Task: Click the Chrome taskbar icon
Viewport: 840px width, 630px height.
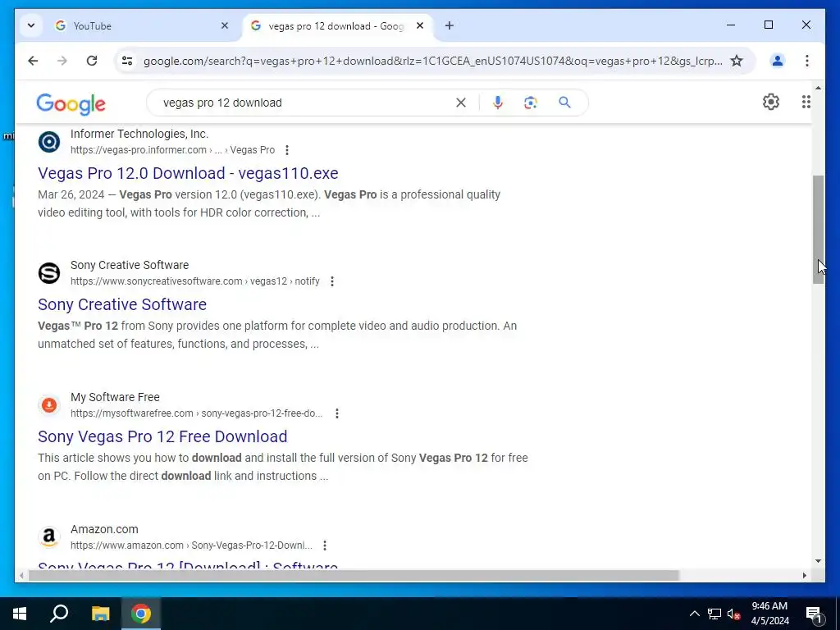Action: [x=141, y=614]
